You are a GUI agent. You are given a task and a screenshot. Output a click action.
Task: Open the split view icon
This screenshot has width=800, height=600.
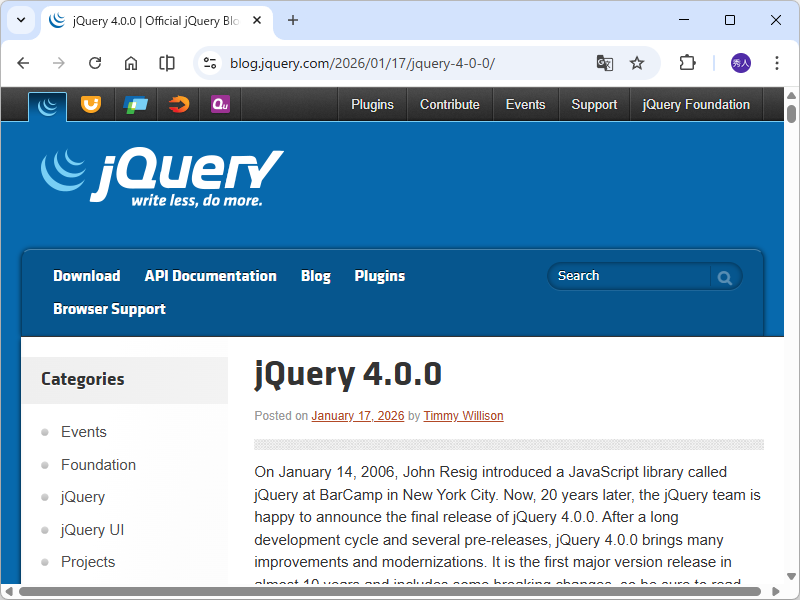167,63
